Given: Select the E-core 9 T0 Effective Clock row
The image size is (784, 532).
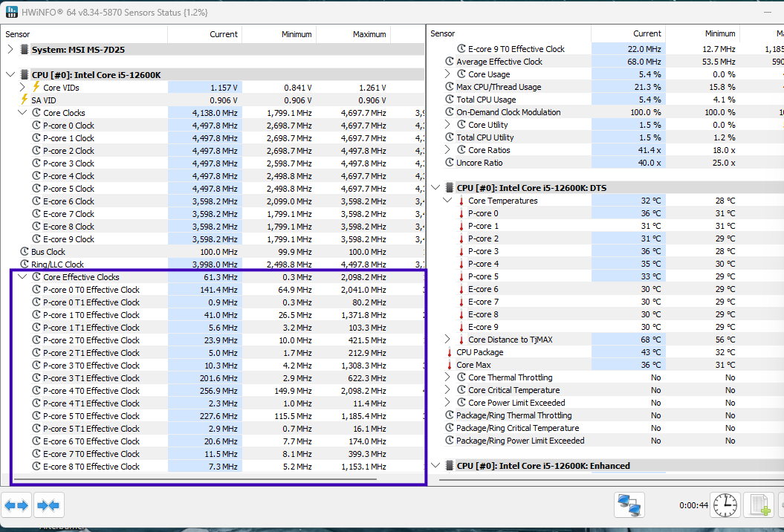Looking at the screenshot, I should 606,49.
